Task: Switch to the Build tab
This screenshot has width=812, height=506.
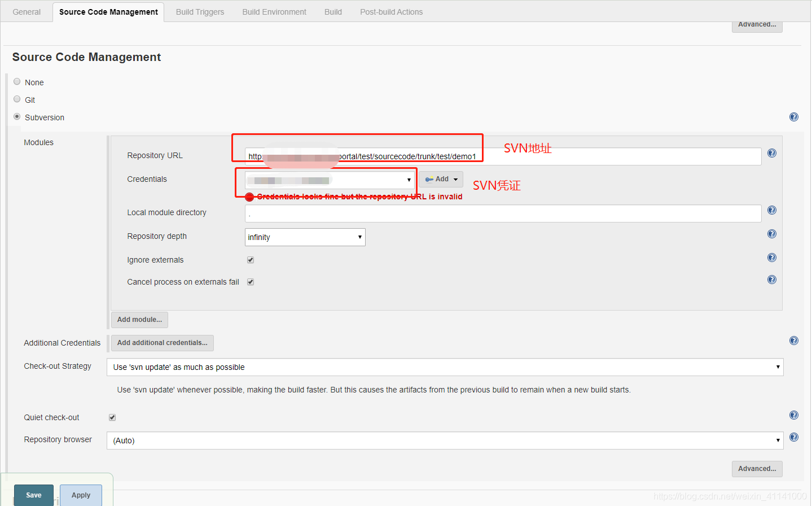Action: (333, 12)
